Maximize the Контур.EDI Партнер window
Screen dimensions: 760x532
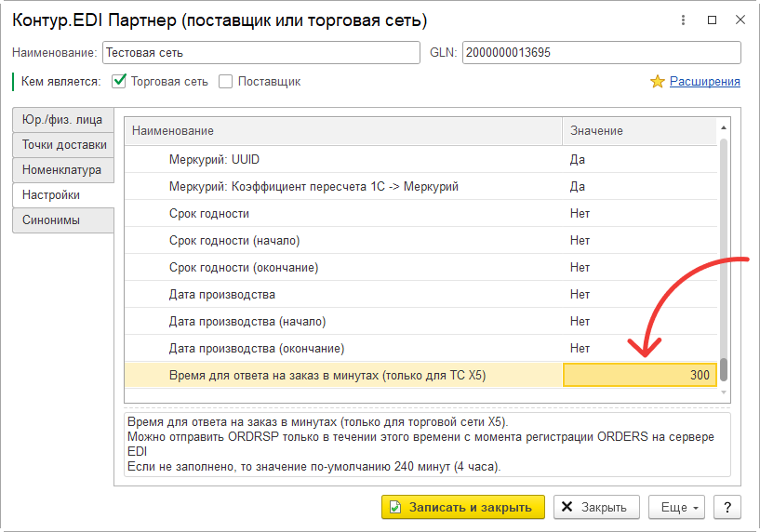712,20
